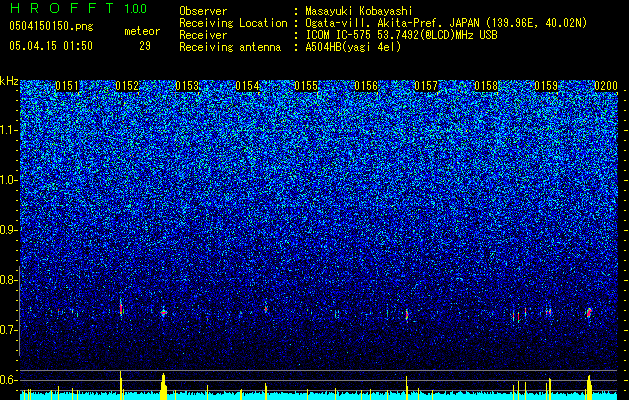Screen dimensions: 629x400
Task: Click the 0152 time marker
Action: click(127, 86)
